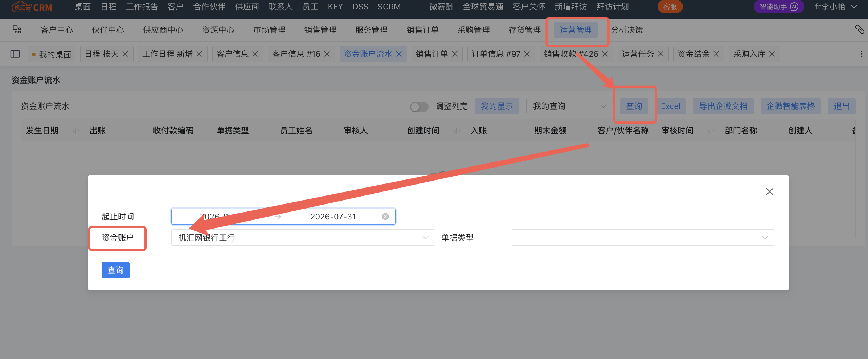
Task: Open 拜访计划 in the top navigation
Action: click(613, 7)
